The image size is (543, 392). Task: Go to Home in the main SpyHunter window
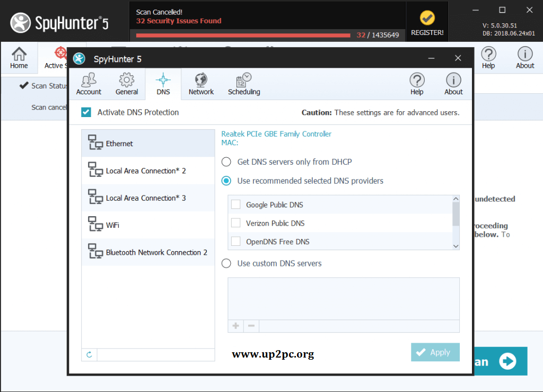click(19, 58)
